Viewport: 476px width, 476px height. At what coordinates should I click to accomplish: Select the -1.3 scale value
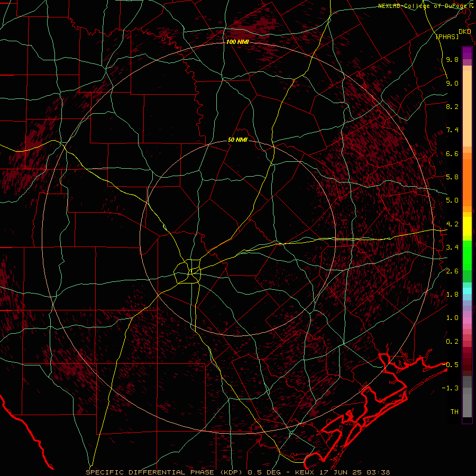click(450, 388)
